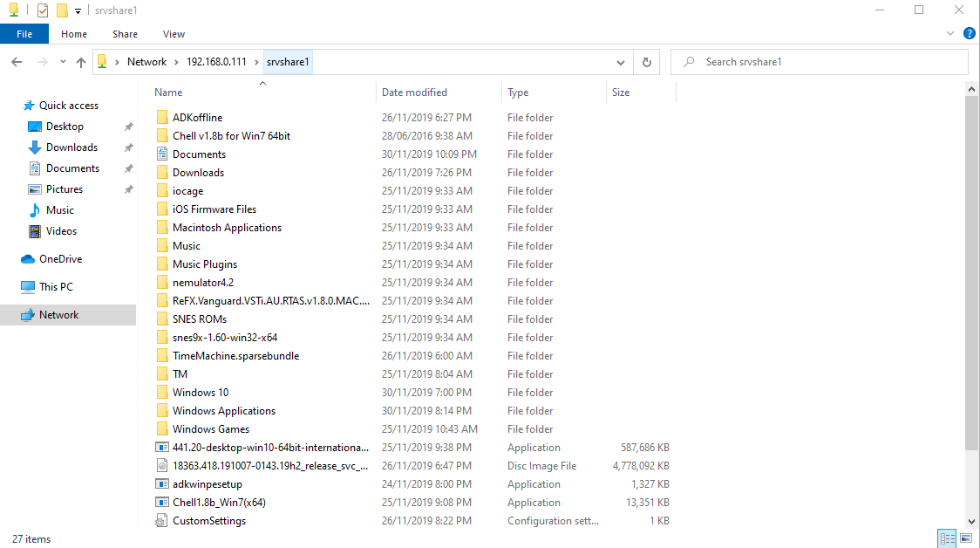Select the TM folder icon
Screen dimensions: 980x548
(162, 374)
